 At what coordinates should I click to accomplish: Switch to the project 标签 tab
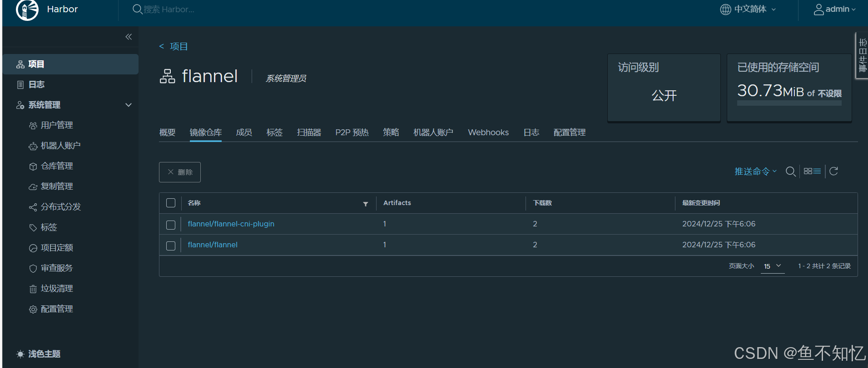click(x=274, y=132)
